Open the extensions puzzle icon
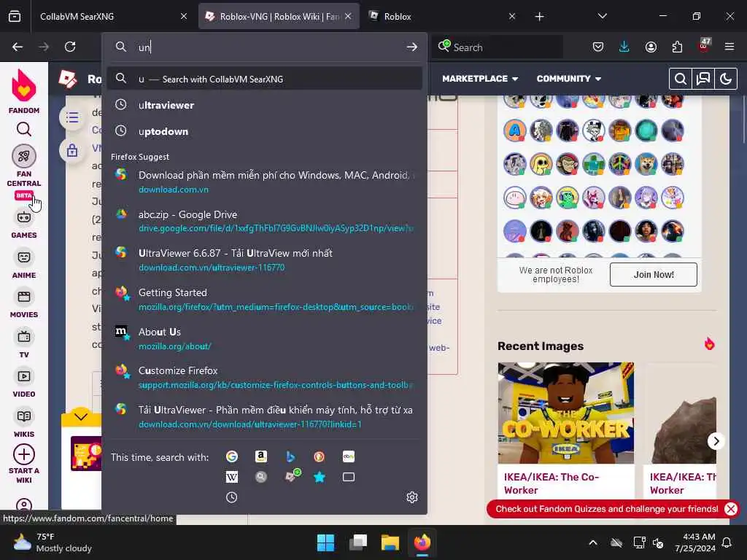 pos(677,47)
